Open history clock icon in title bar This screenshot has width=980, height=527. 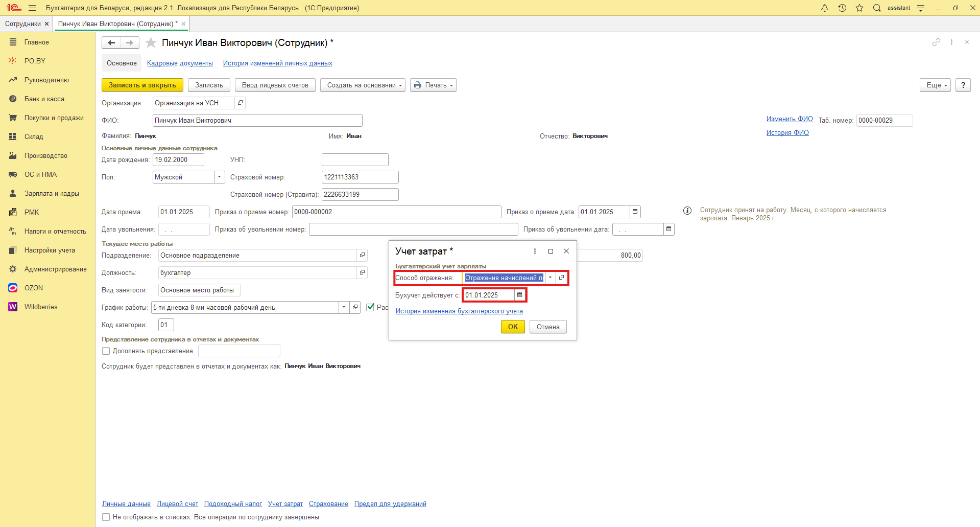842,8
